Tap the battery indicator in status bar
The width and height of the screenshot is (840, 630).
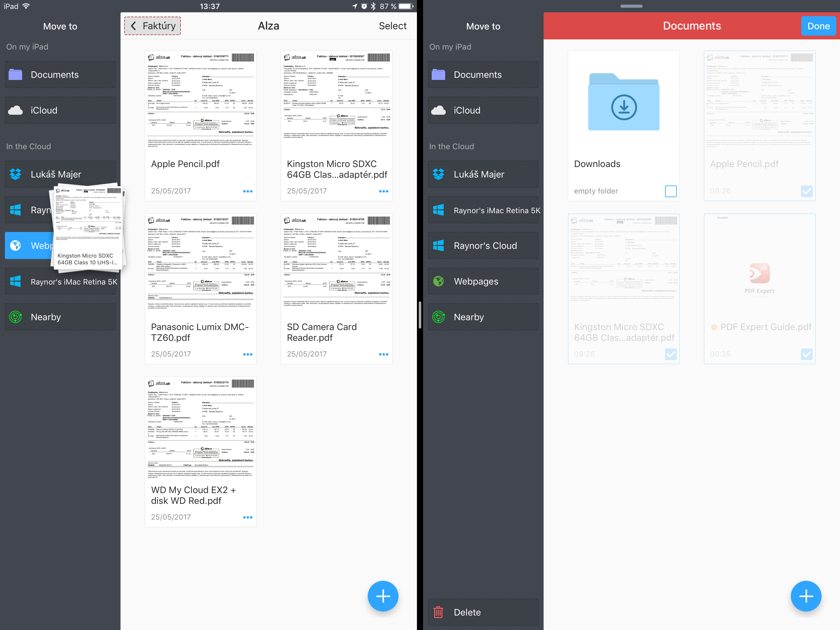point(406,6)
